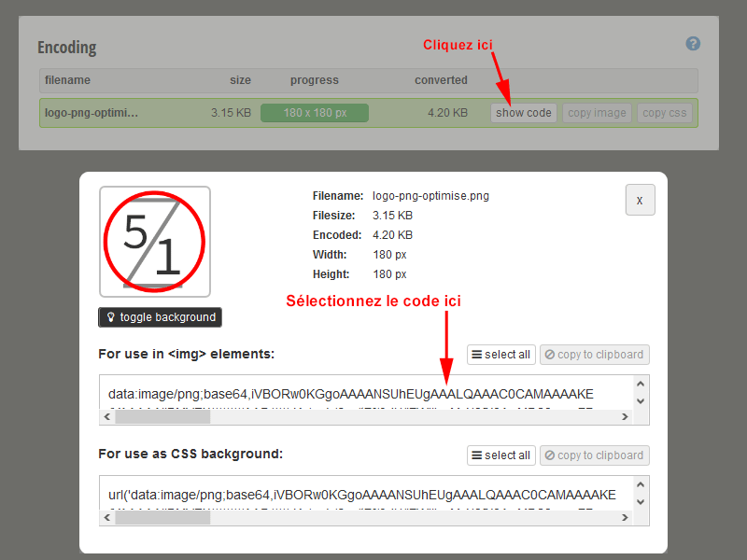Click the right scroll arrow under img code
This screenshot has height=560, width=747.
coord(625,417)
